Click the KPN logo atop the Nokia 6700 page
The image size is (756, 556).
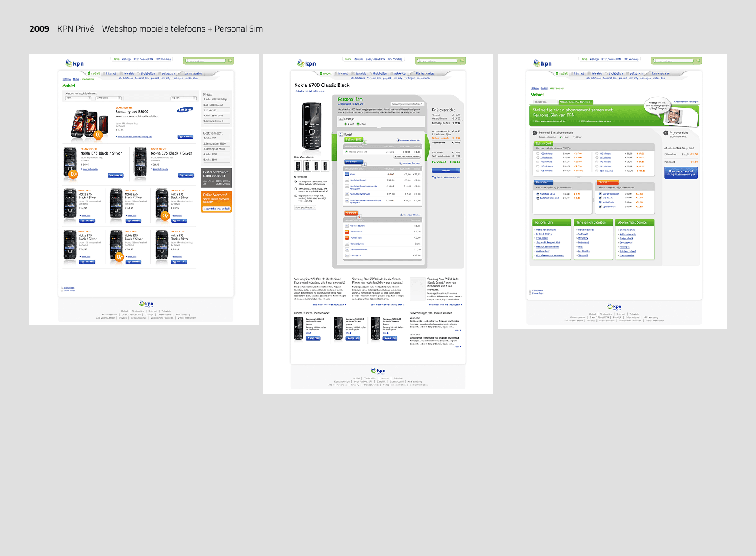coord(306,63)
